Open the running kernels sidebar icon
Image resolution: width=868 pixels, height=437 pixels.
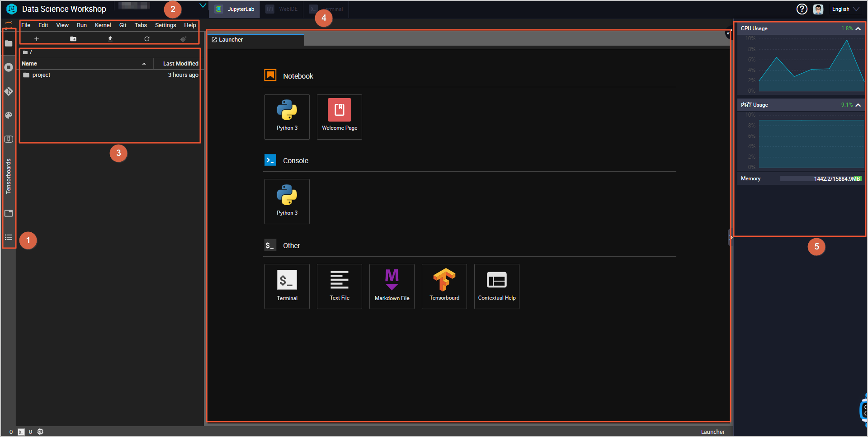pos(9,67)
